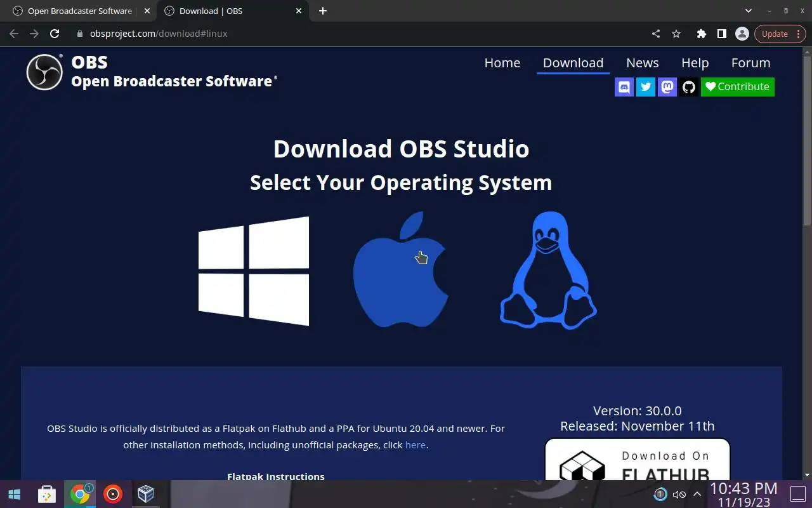Click the Download On Flathub button

click(638, 459)
